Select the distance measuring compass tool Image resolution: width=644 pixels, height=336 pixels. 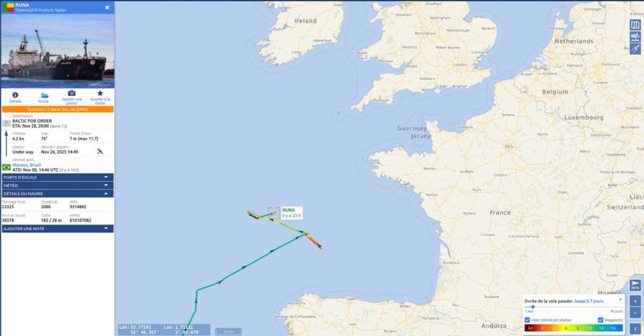[635, 49]
